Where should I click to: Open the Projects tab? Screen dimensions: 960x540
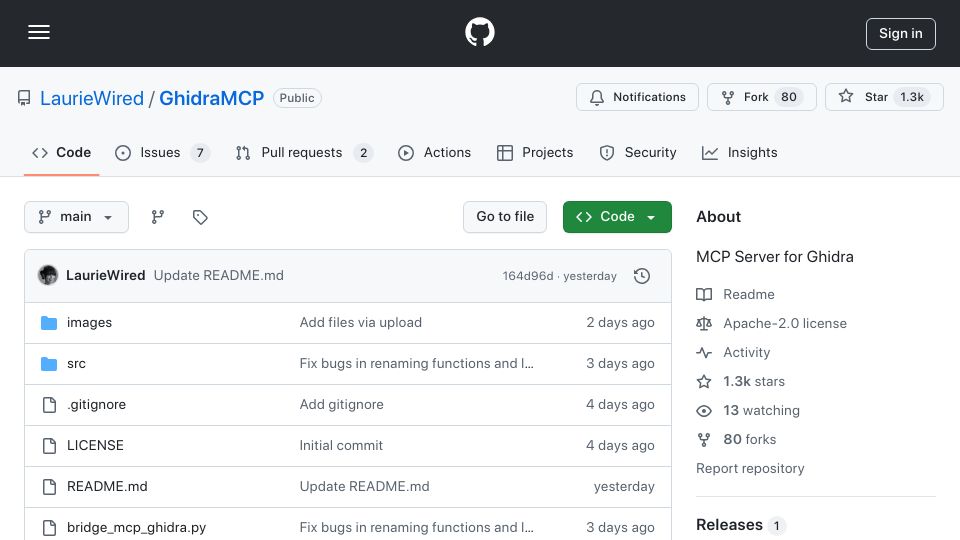535,152
